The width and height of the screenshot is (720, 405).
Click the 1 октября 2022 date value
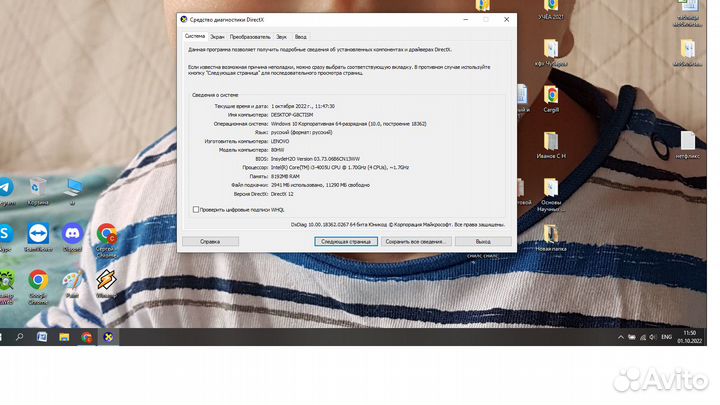click(x=303, y=106)
